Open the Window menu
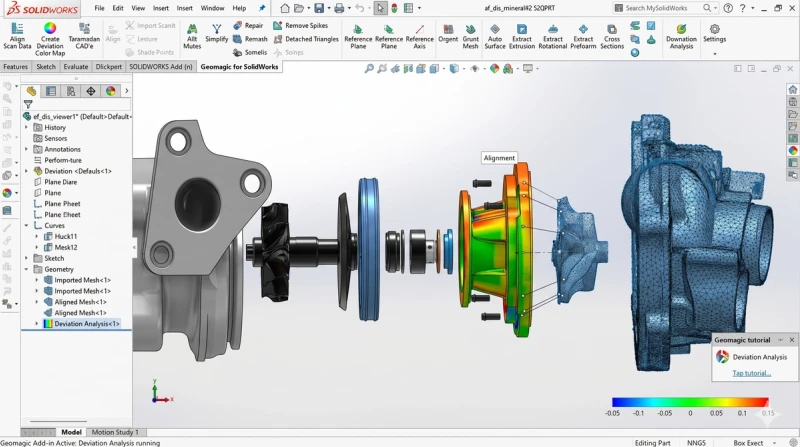This screenshot has width=800, height=447. pos(212,8)
